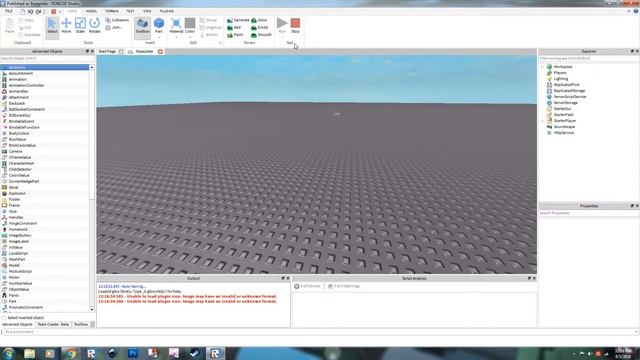Toggle warnings filter in Script Analysis
The height and width of the screenshot is (360, 640).
344,286
